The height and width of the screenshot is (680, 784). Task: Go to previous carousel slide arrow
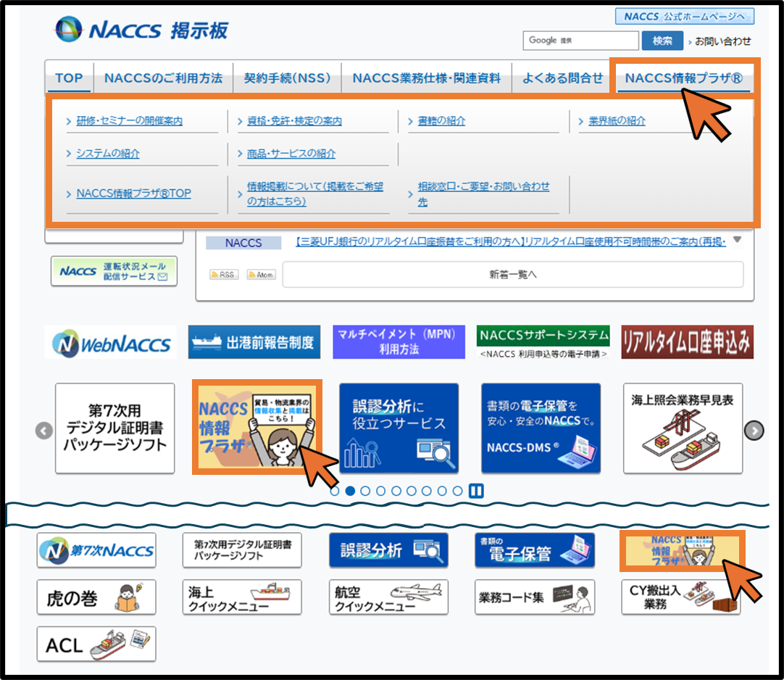[x=44, y=431]
